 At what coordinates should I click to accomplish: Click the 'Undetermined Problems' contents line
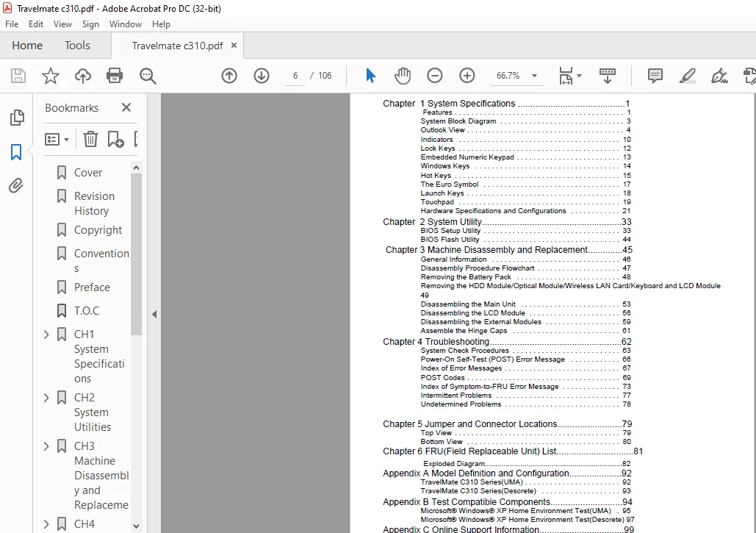525,404
